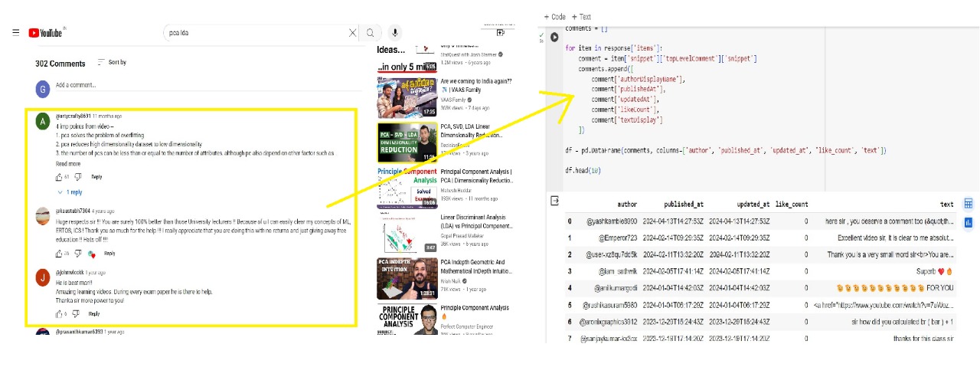980x380 pixels.
Task: Click the 'text' column header
Action: [947, 205]
